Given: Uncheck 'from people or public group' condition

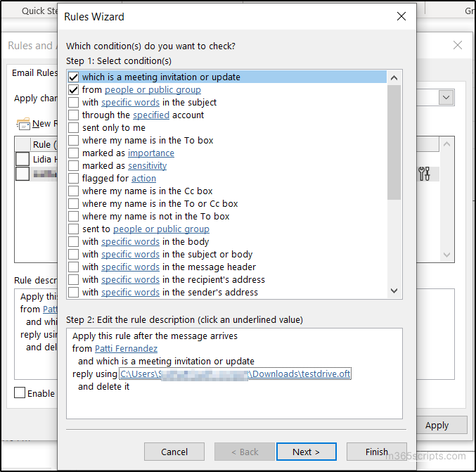Looking at the screenshot, I should (x=73, y=90).
